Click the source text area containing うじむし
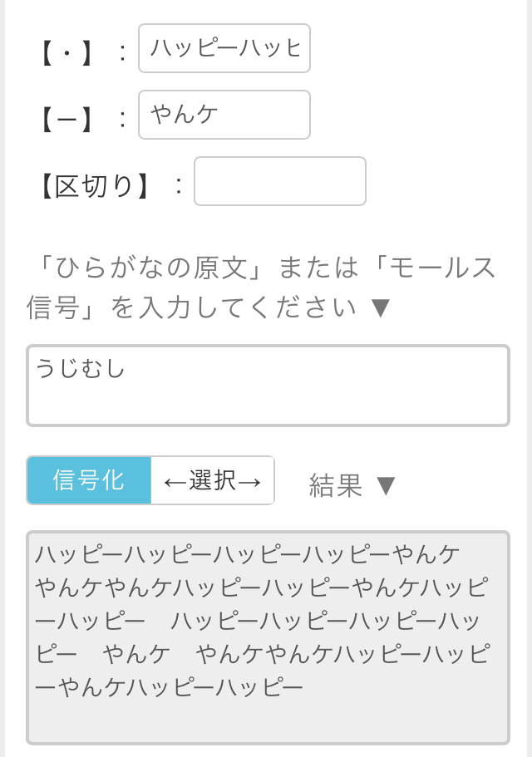 point(268,386)
